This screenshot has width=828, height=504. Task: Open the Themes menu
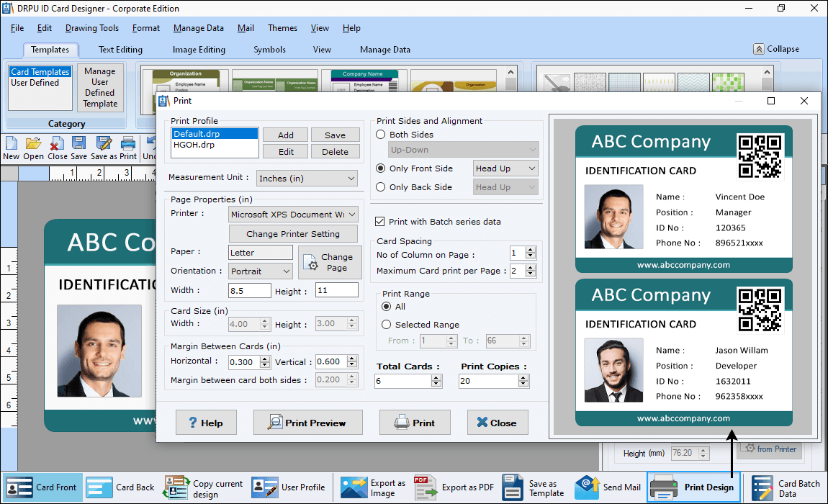click(282, 28)
